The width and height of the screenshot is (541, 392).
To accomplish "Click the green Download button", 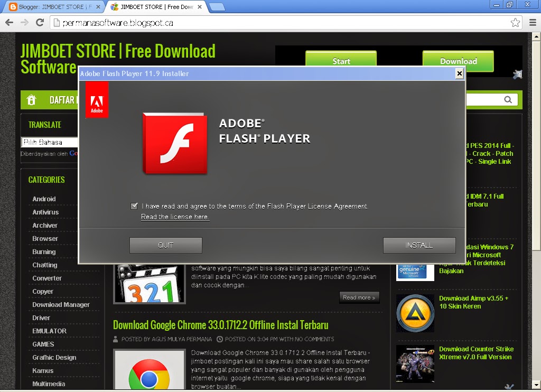I will pyautogui.click(x=458, y=61).
